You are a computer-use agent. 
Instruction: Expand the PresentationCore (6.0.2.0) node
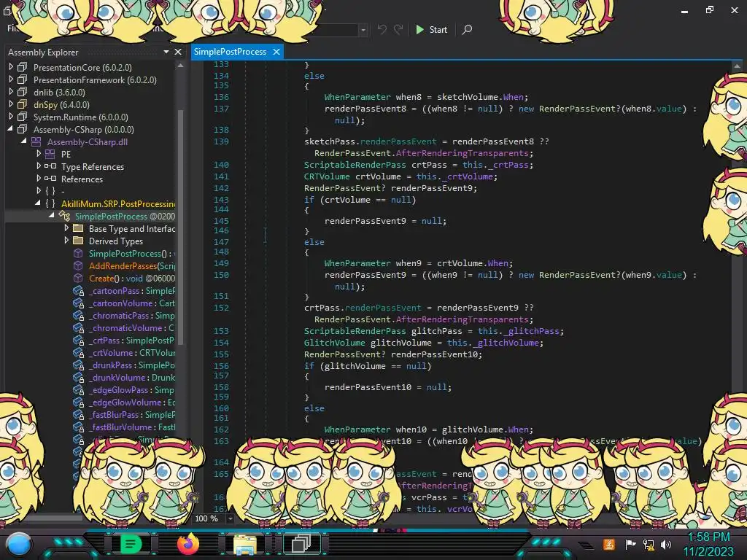click(x=11, y=67)
